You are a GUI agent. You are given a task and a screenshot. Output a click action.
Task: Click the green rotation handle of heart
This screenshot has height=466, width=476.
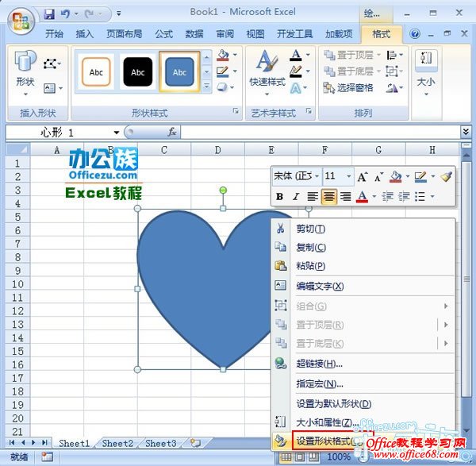click(223, 191)
